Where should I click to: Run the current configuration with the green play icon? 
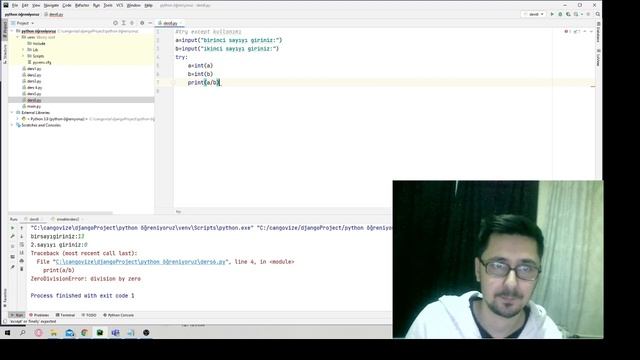[x=552, y=14]
